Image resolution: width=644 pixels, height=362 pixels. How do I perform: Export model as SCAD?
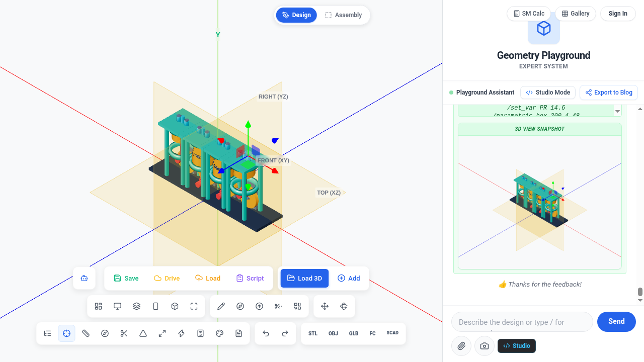point(392,333)
